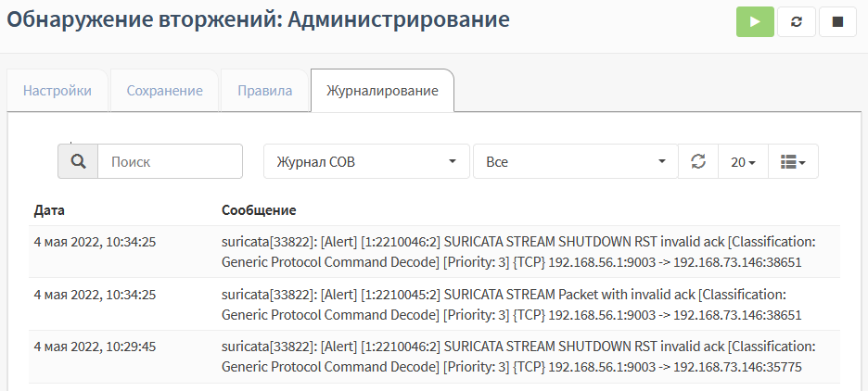Focus the Поиск search input field

click(x=170, y=161)
